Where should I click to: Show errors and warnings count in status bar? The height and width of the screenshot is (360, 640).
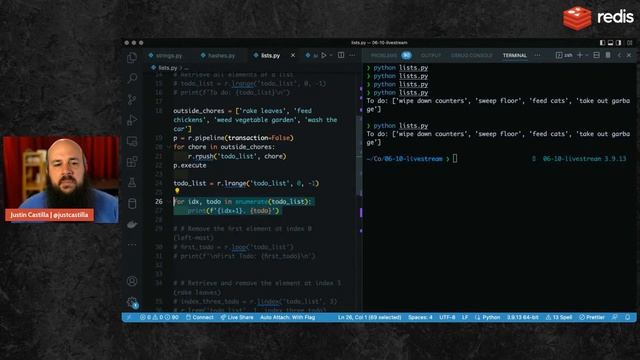click(x=159, y=317)
